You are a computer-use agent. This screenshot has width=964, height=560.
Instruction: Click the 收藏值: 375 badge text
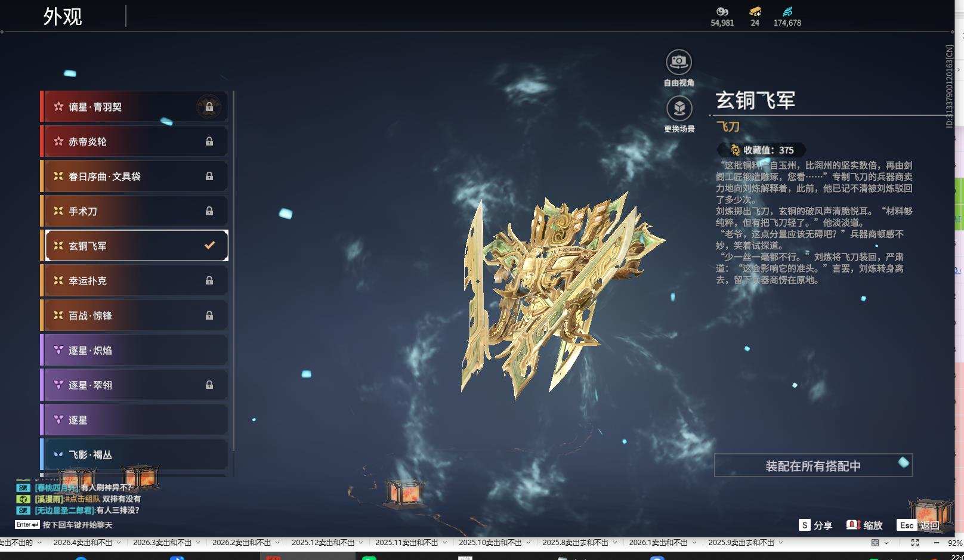coord(768,150)
